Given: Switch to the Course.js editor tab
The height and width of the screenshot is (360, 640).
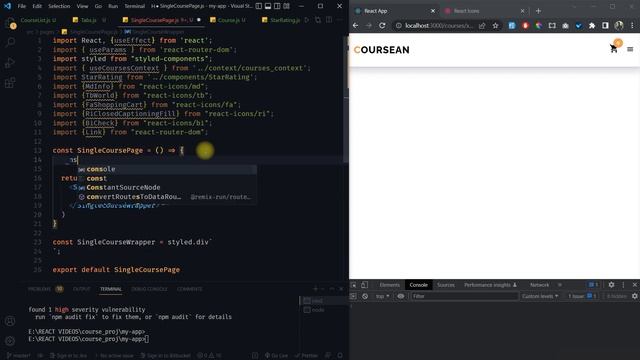Looking at the screenshot, I should coord(229,20).
